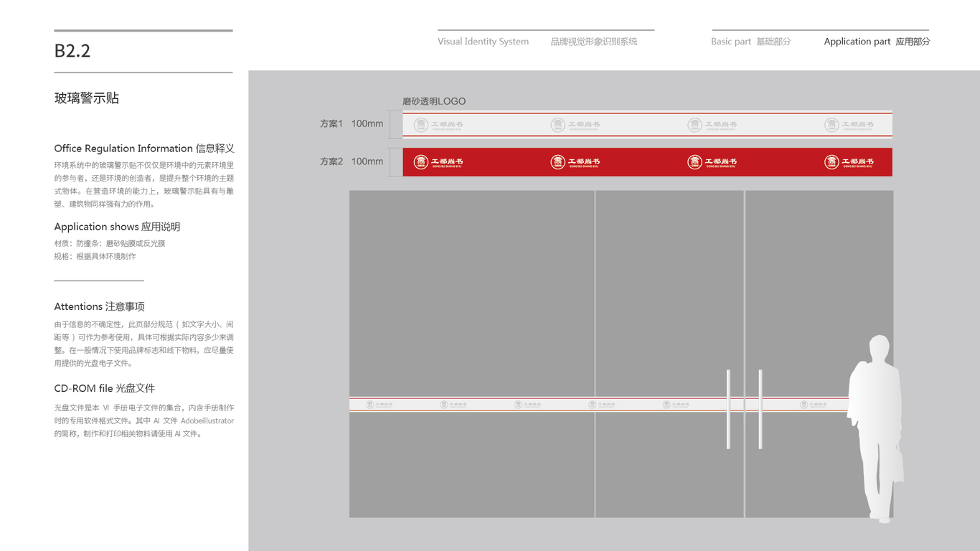Viewport: 980px width, 551px height.
Task: Click the left door handle
Action: click(728, 410)
